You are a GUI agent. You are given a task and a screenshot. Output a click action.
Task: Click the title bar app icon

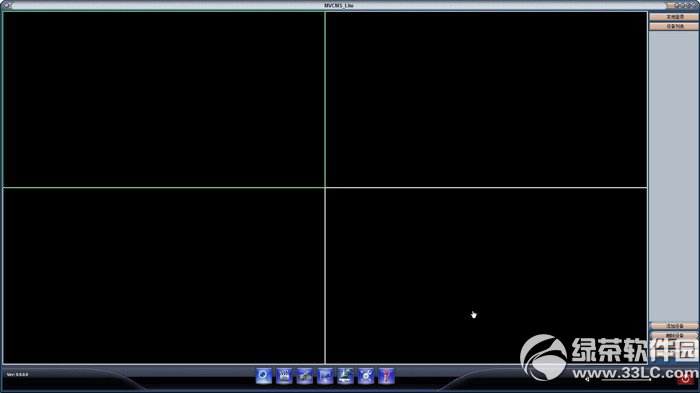point(7,5)
